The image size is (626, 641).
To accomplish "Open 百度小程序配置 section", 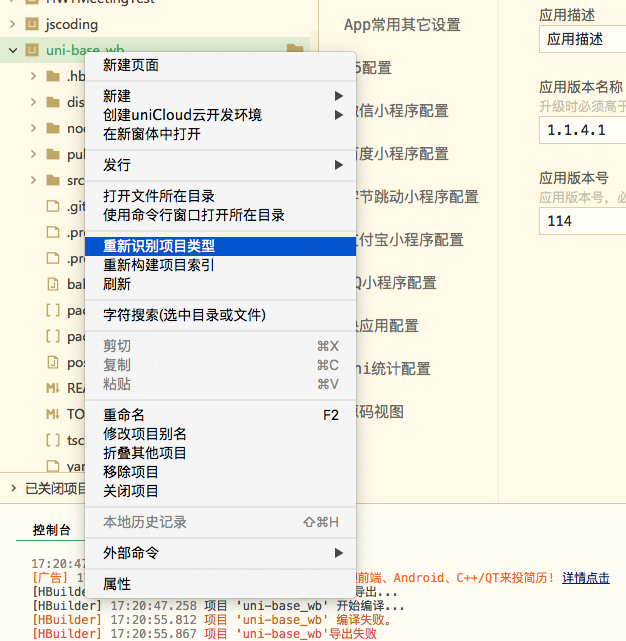I will pyautogui.click(x=403, y=154).
